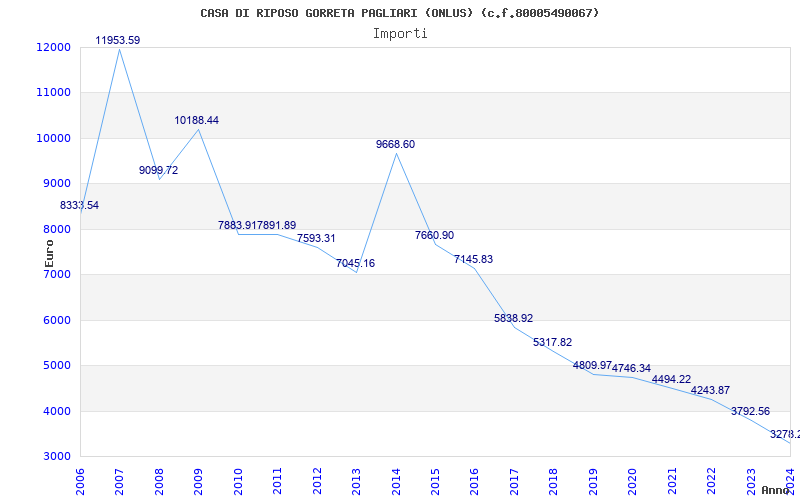The width and height of the screenshot is (800, 500).
Task: Click y-axis tick 4000
Action: (56, 411)
